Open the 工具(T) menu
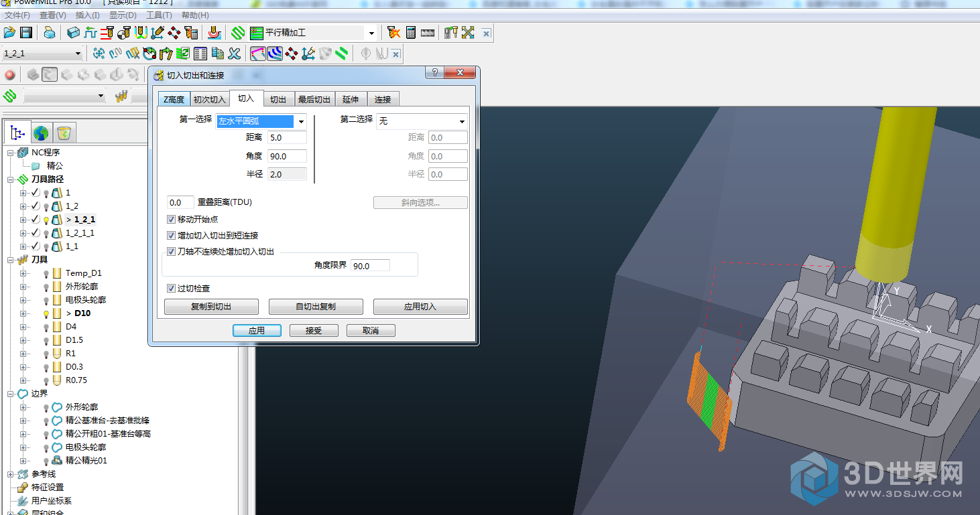This screenshot has height=515, width=980. (x=159, y=15)
